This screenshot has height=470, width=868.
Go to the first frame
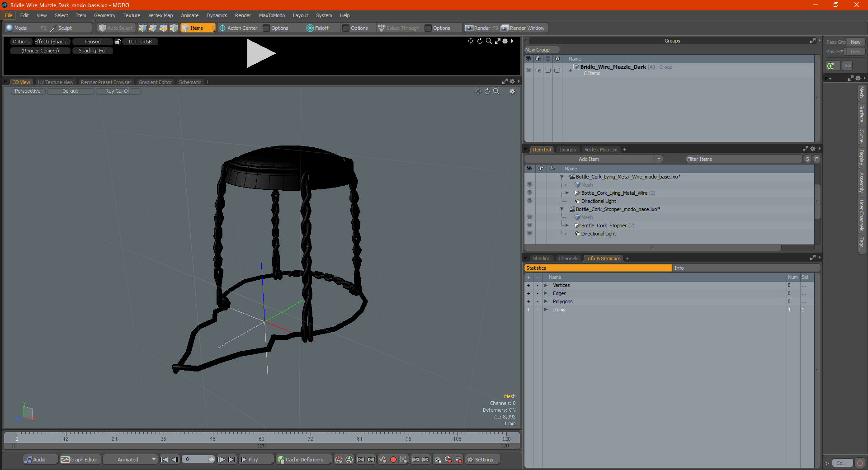(x=165, y=460)
